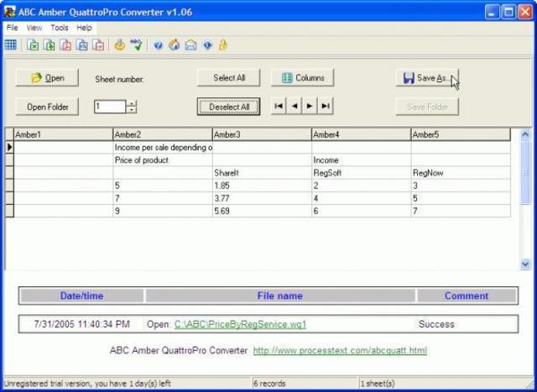Viewport: 537px width, 392px height.
Task: Click the Comment log column header
Action: click(467, 295)
